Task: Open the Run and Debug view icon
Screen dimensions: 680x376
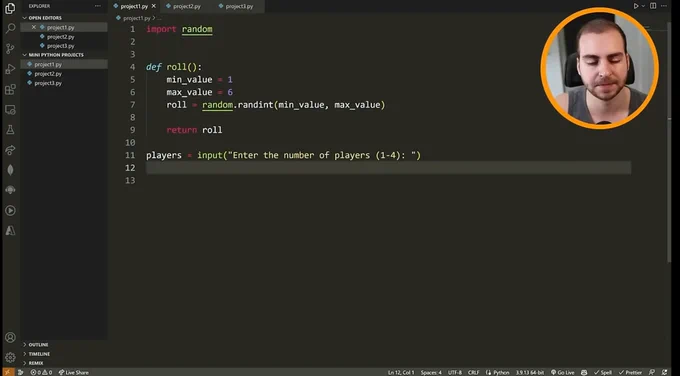Action: [x=10, y=69]
